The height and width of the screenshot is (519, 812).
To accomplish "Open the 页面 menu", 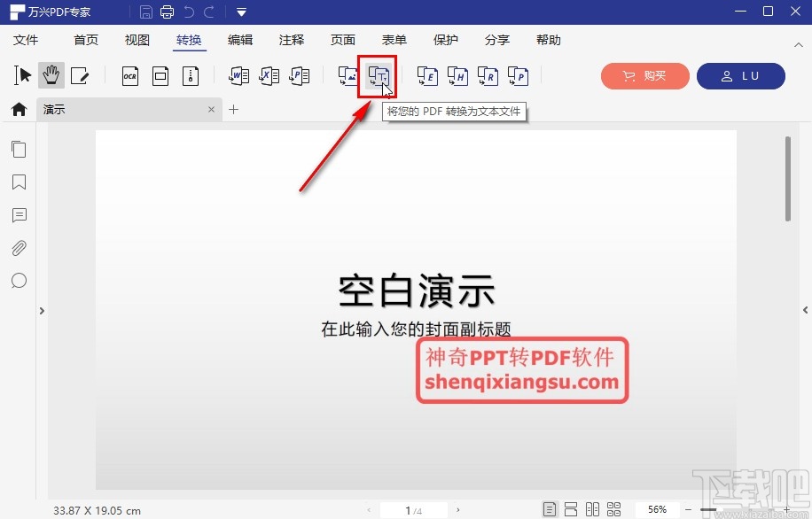I will click(342, 40).
